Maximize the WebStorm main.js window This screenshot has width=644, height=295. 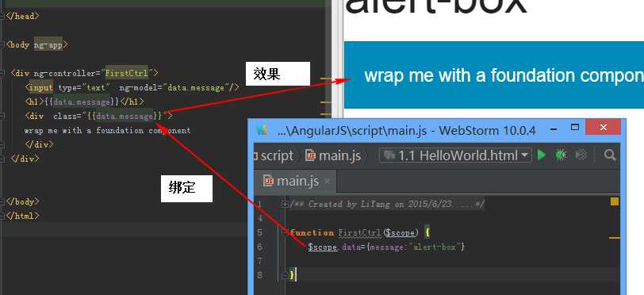point(575,128)
